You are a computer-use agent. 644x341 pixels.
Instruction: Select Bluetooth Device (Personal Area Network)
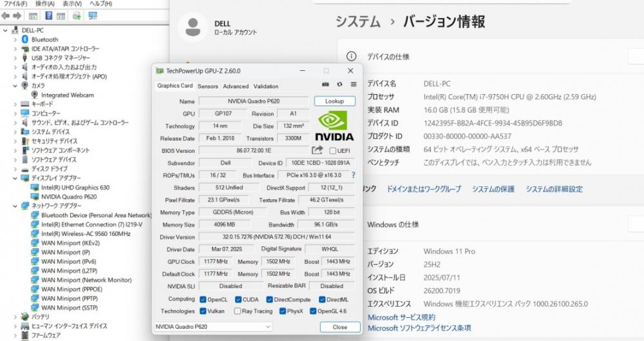tap(96, 215)
